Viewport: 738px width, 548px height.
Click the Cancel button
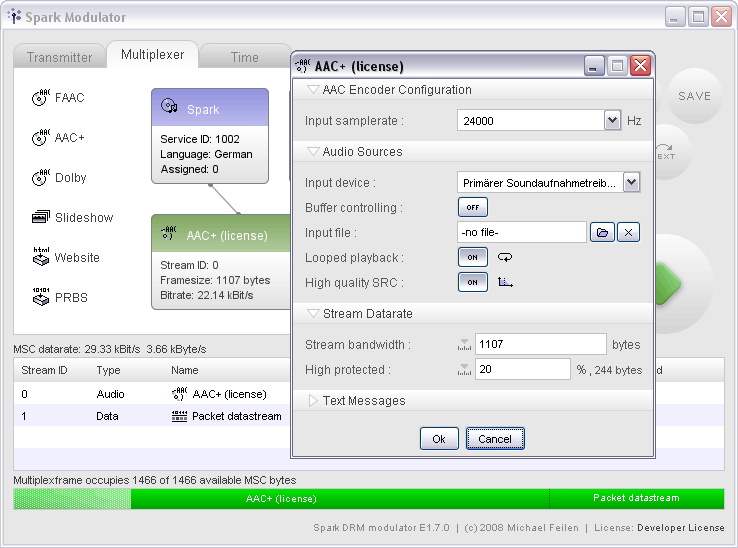pyautogui.click(x=495, y=439)
